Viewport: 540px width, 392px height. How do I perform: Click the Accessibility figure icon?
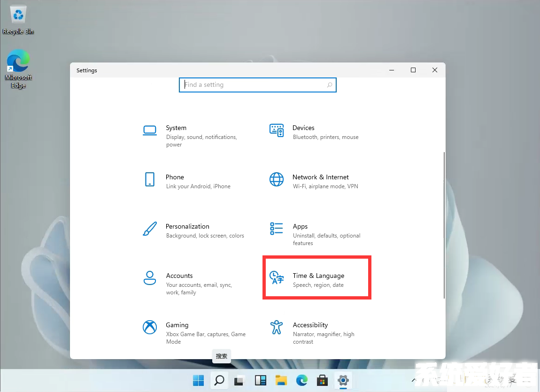(277, 327)
